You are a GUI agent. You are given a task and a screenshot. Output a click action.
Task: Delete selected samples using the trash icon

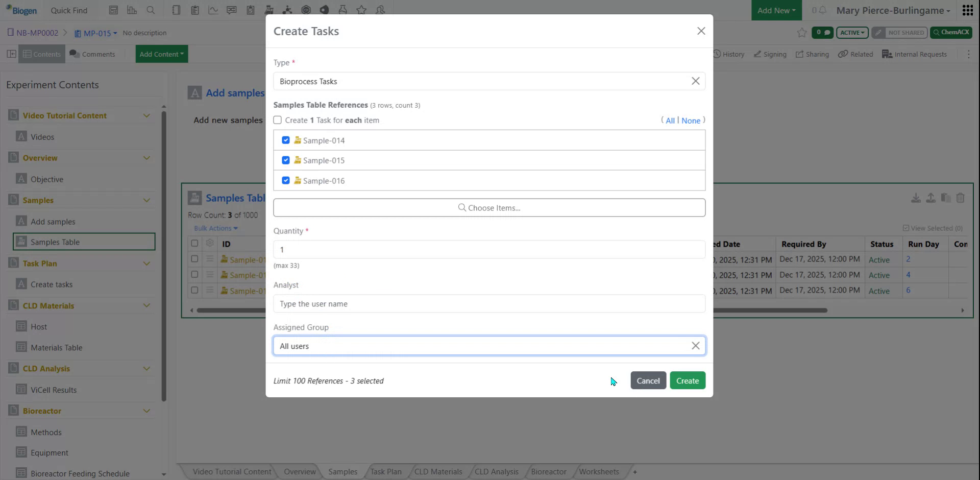961,198
